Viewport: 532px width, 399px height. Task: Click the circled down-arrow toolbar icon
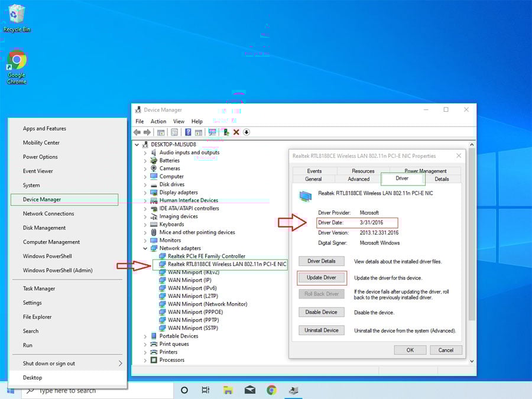pyautogui.click(x=246, y=132)
